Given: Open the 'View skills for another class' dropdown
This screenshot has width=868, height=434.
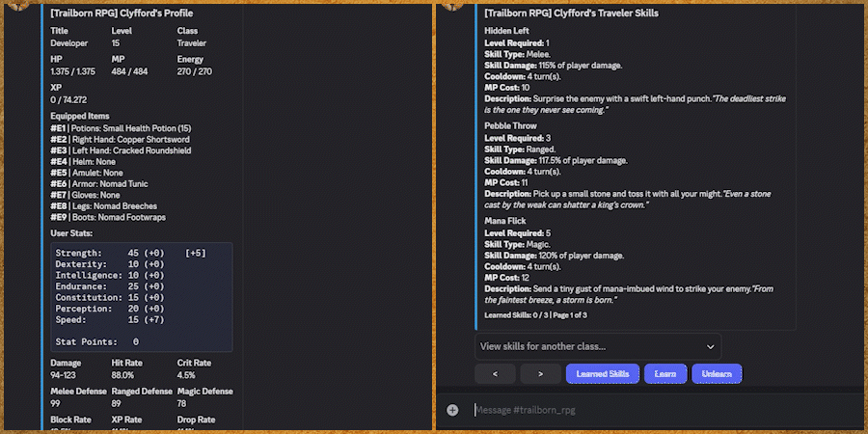Looking at the screenshot, I should pos(598,346).
